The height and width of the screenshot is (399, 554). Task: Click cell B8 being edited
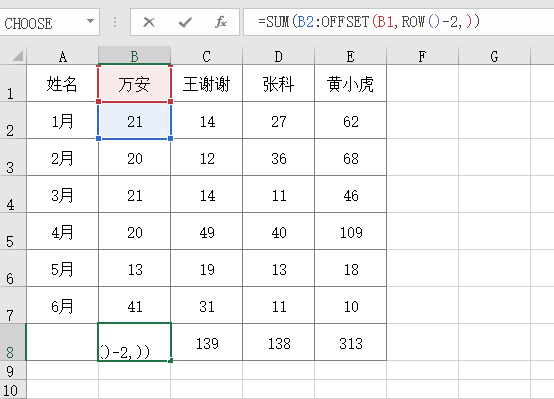point(135,342)
